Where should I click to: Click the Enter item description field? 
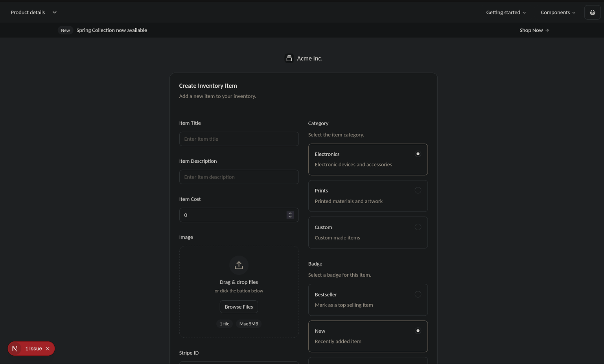click(x=239, y=177)
